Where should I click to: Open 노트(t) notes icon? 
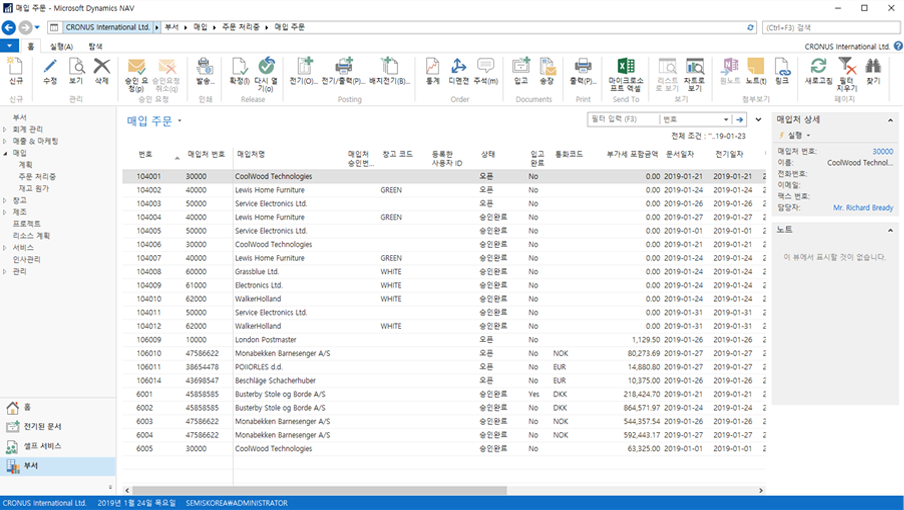pyautogui.click(x=755, y=71)
